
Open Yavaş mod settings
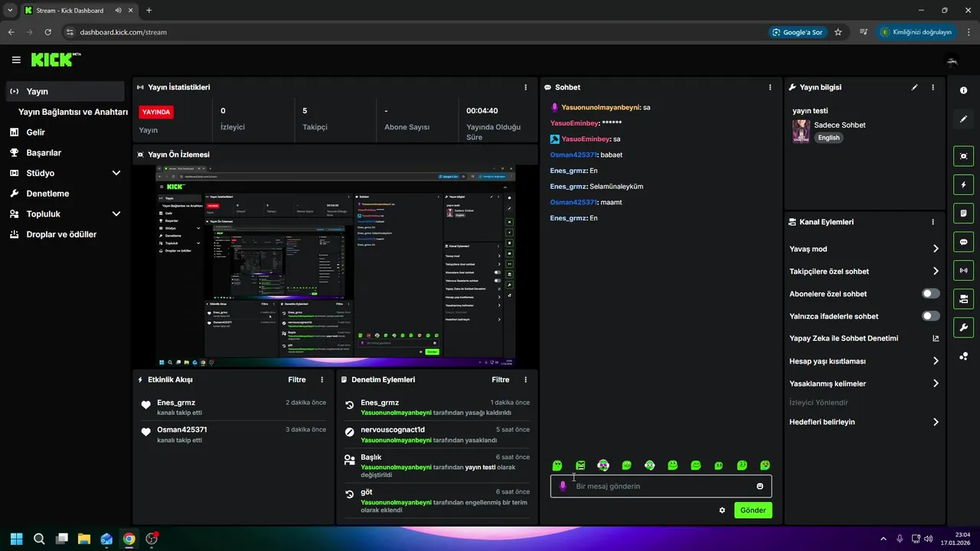click(x=864, y=249)
